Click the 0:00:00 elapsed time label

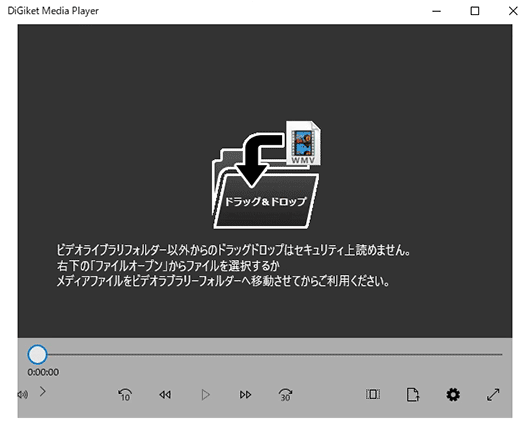(43, 372)
